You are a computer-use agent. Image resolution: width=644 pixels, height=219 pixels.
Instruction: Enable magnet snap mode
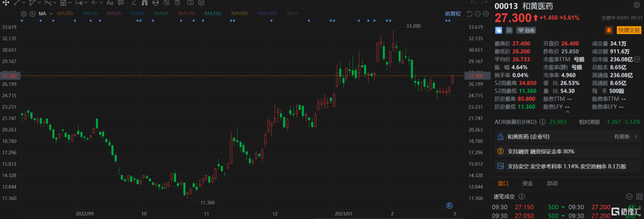pos(144,3)
